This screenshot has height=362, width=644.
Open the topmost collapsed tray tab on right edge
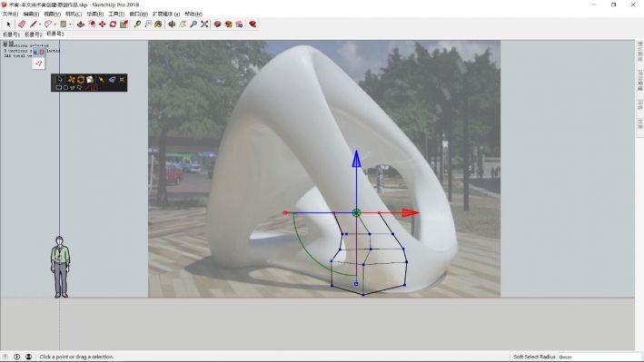[639, 52]
